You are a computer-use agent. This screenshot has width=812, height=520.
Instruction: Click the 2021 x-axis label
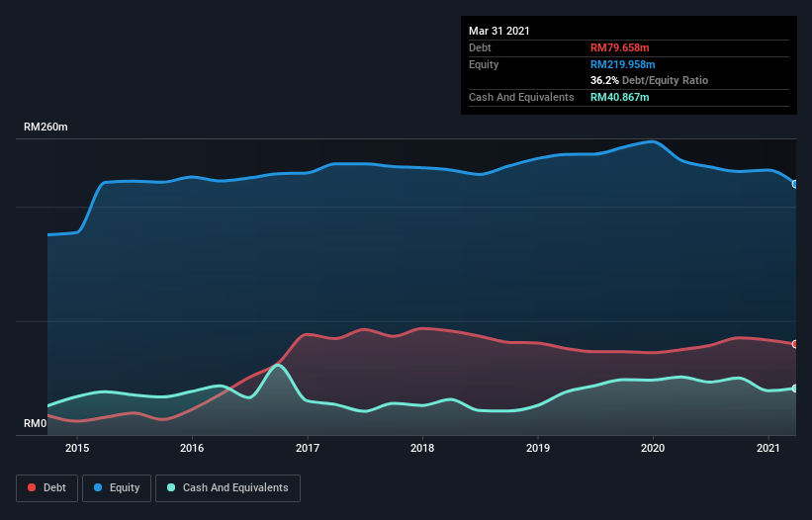(x=768, y=448)
